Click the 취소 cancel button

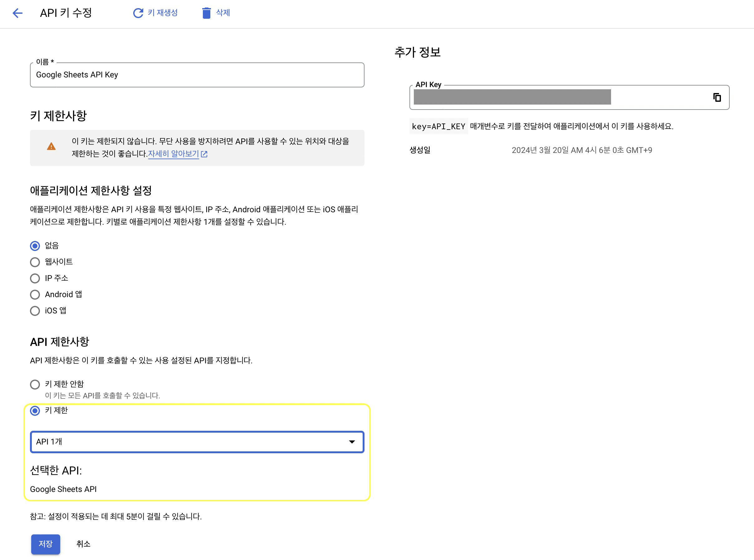click(83, 544)
